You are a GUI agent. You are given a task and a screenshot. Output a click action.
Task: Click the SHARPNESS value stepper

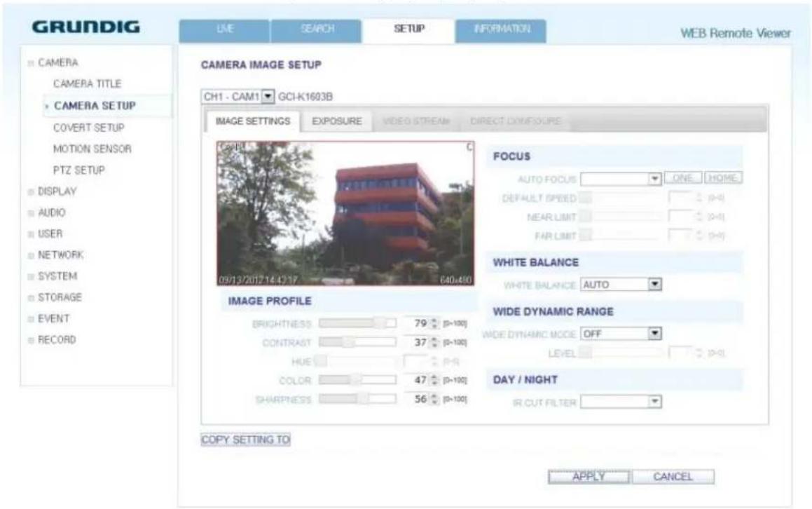tap(435, 399)
